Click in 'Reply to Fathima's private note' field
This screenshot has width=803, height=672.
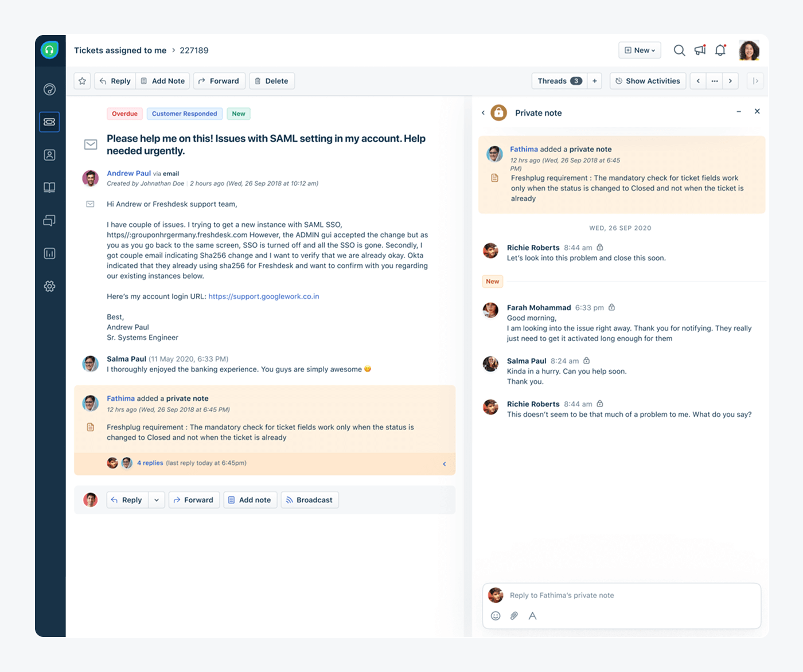(622, 595)
